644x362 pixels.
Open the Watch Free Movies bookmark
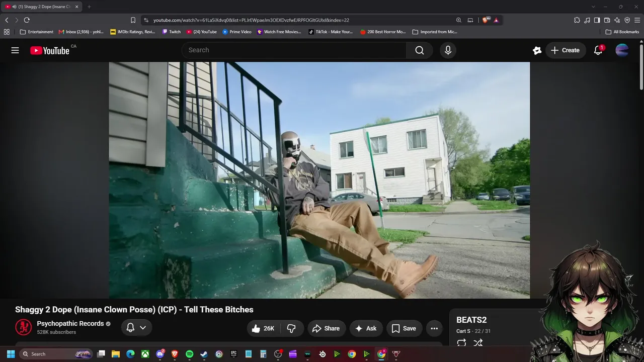point(279,32)
